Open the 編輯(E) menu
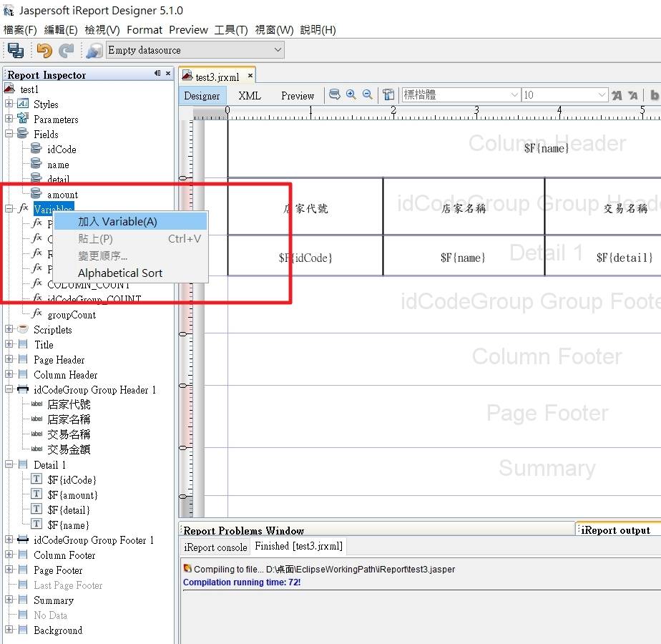661x644 pixels. (x=61, y=30)
